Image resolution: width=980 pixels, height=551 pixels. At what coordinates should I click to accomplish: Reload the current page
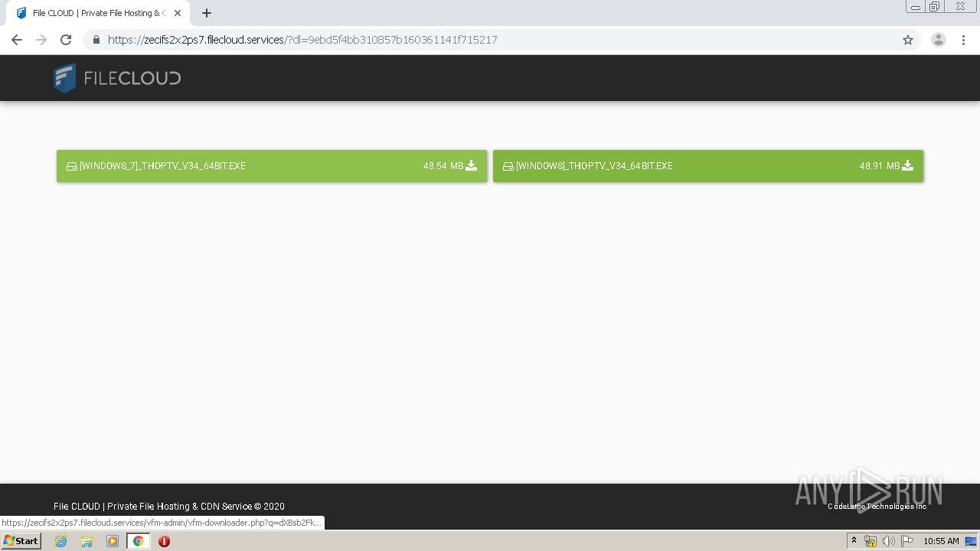[x=66, y=40]
